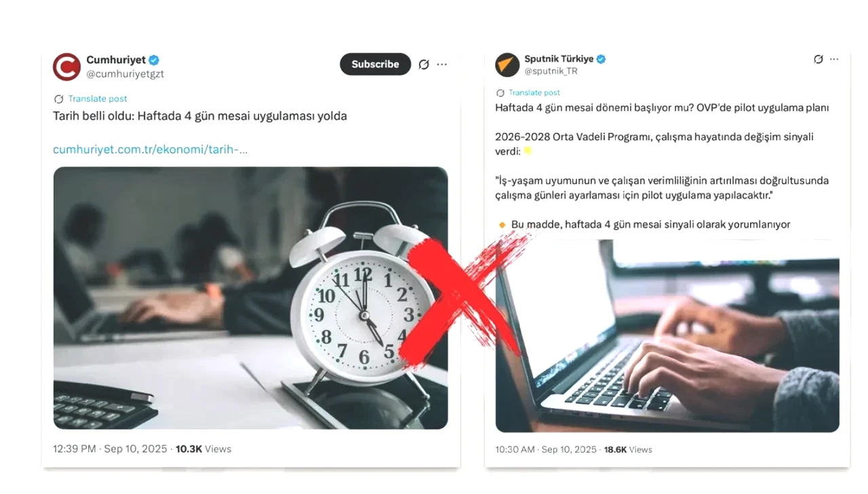Translate the Sputnik Türkiye post
This screenshot has height=494, width=868.
(x=534, y=93)
